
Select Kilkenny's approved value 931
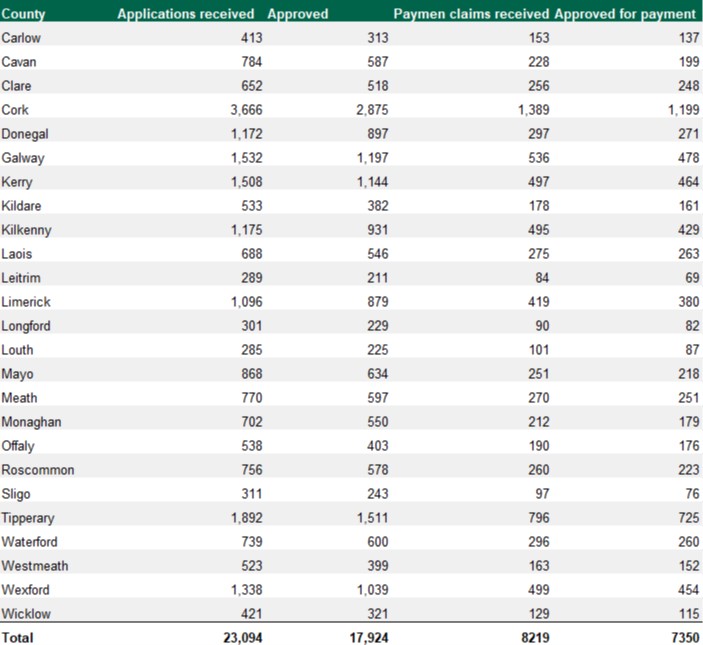tap(372, 230)
